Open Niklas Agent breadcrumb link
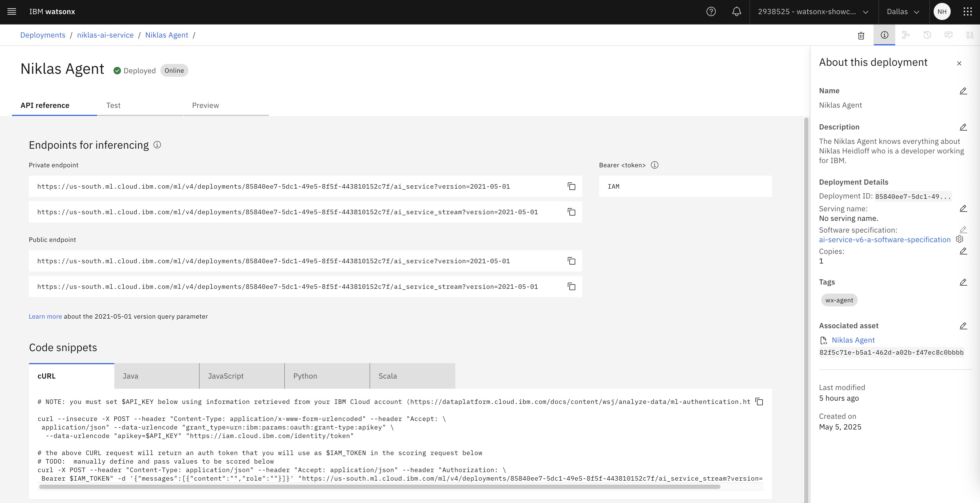This screenshot has width=980, height=503. click(x=167, y=35)
